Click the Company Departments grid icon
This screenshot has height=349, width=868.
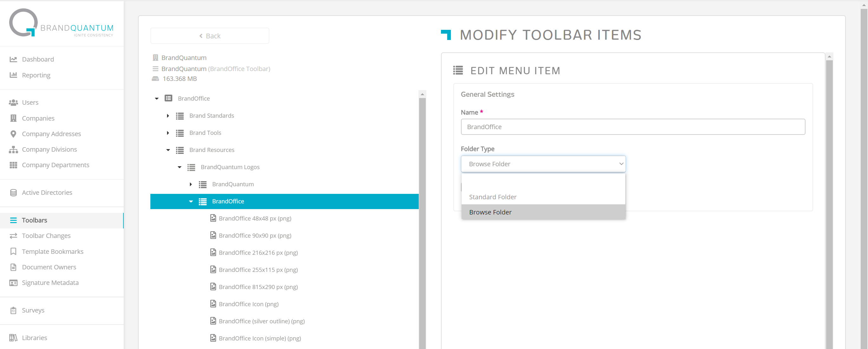(x=13, y=165)
